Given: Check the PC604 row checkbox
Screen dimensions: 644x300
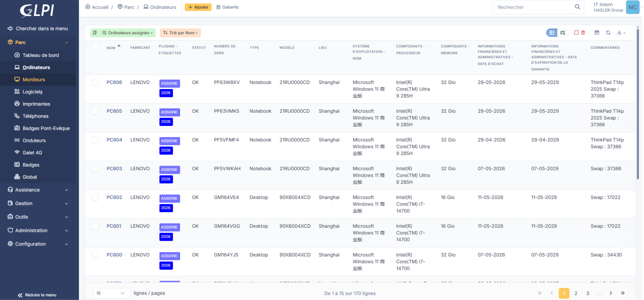Looking at the screenshot, I should (95, 140).
